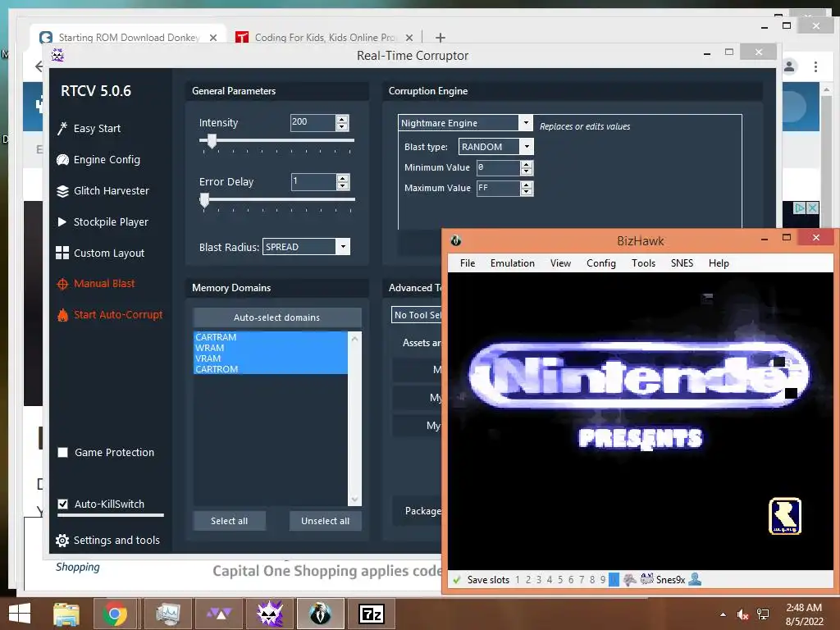Click Intensity slider handle
Screen dimensions: 840x630
(x=212, y=141)
